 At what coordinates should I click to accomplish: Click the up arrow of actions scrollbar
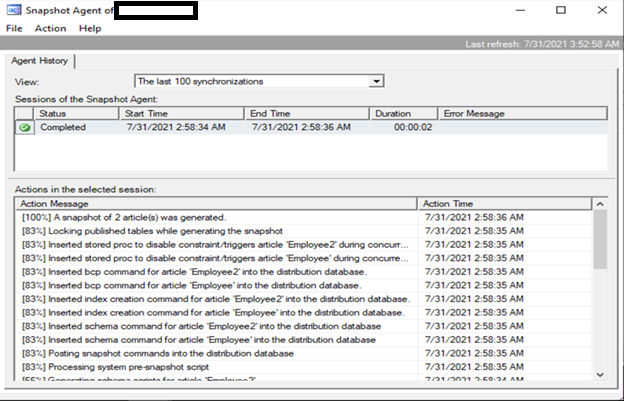(600, 204)
